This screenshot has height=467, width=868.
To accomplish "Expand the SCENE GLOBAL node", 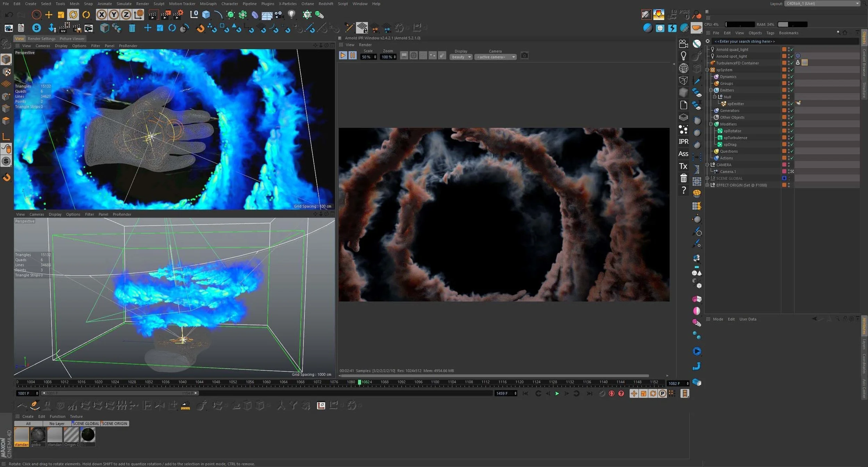I will pos(707,178).
